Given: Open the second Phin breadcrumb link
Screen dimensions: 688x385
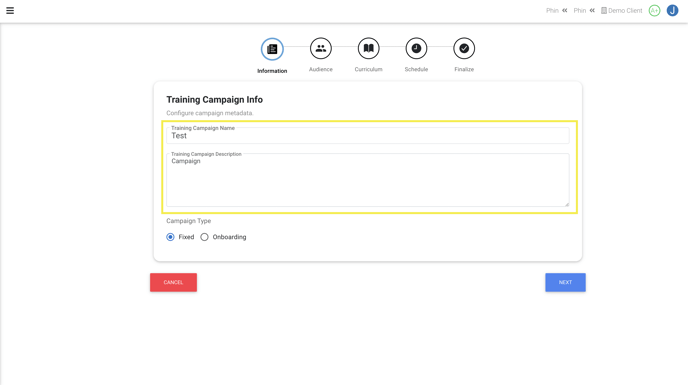Looking at the screenshot, I should [580, 11].
